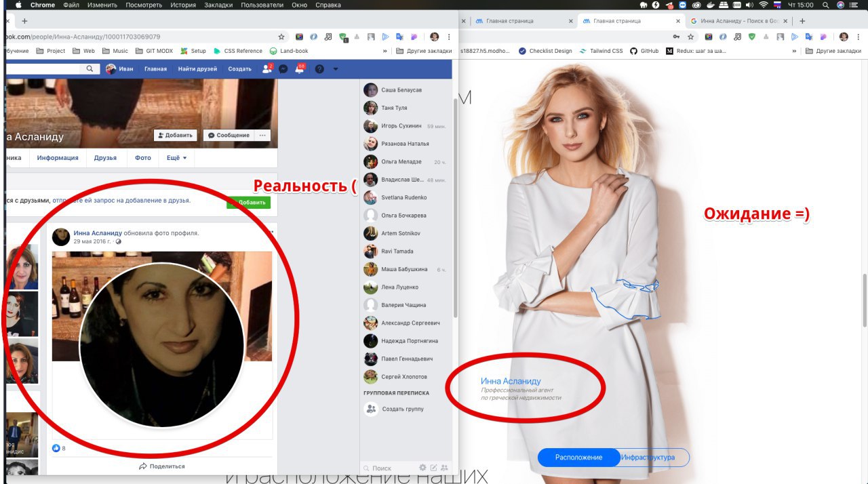868x484 pixels.
Task: Click green Добавить friend button
Action: pyautogui.click(x=248, y=202)
